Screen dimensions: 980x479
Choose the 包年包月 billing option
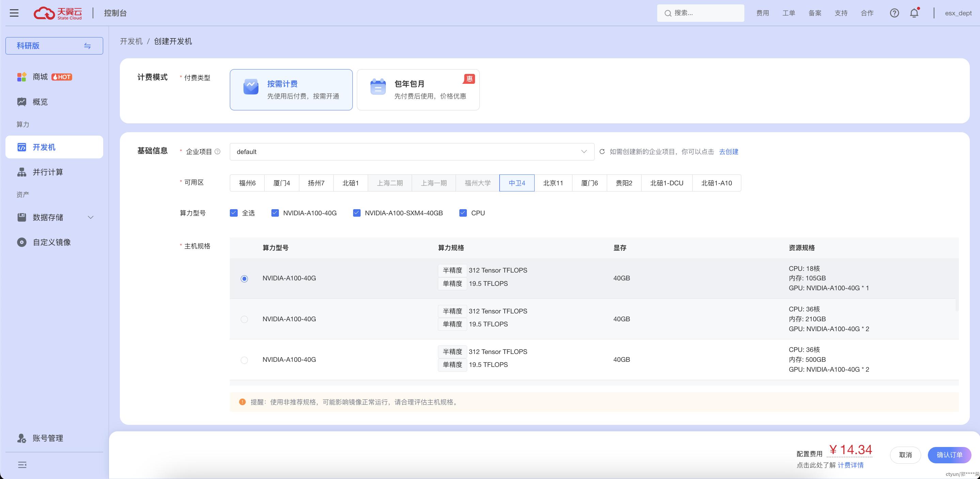(x=418, y=90)
